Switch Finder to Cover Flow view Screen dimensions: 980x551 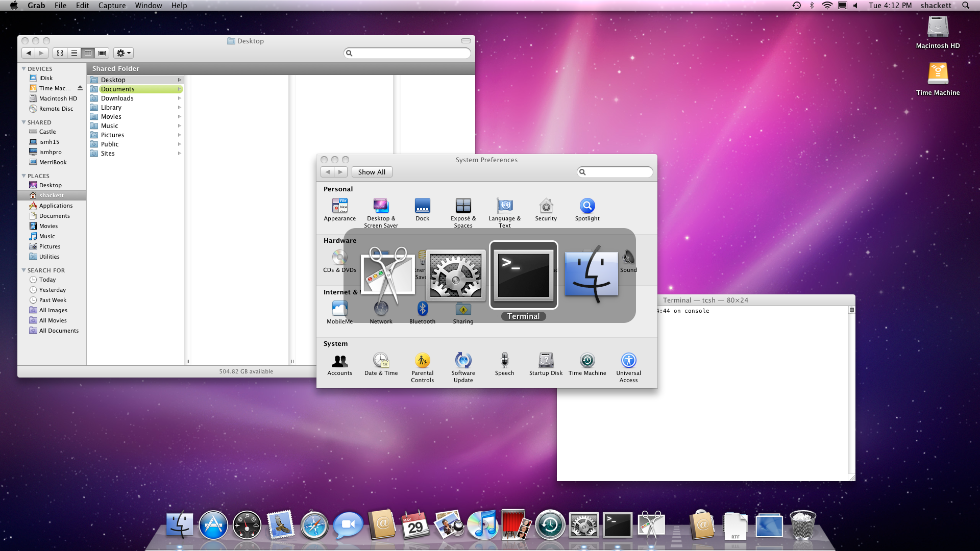pos(102,53)
